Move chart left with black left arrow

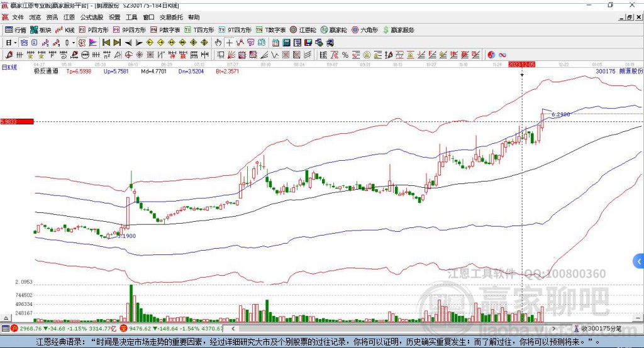click(128, 43)
